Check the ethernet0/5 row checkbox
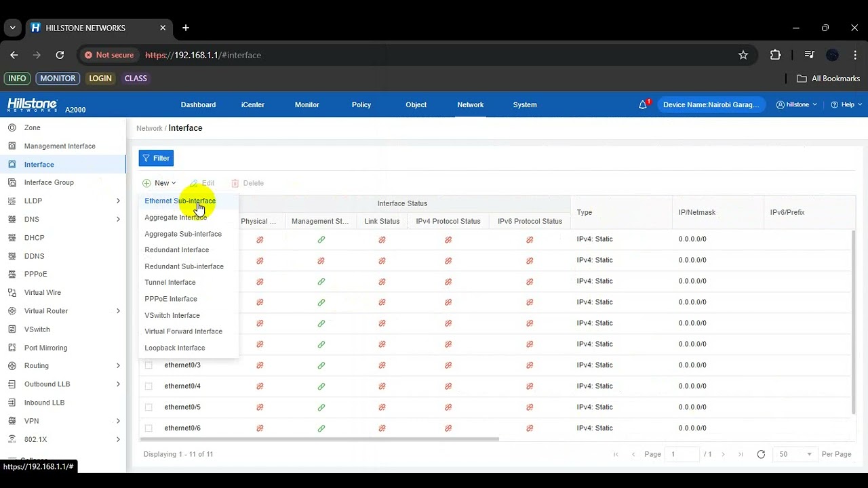This screenshot has width=868, height=488. point(149,407)
